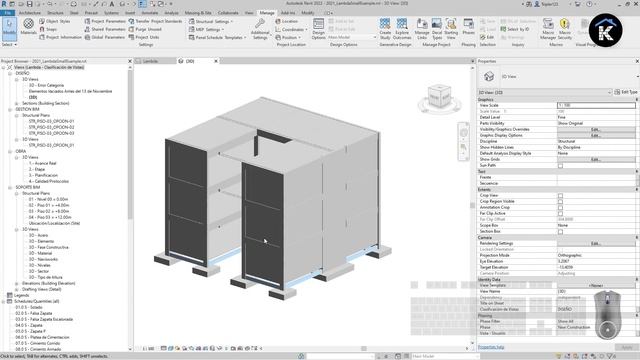
Task: Click Starting View tool
Action: pos(451,29)
